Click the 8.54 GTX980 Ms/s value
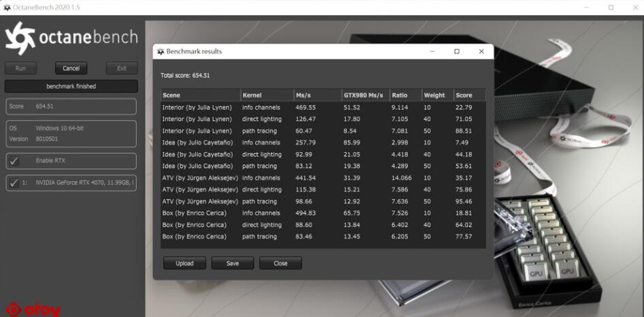 point(350,131)
